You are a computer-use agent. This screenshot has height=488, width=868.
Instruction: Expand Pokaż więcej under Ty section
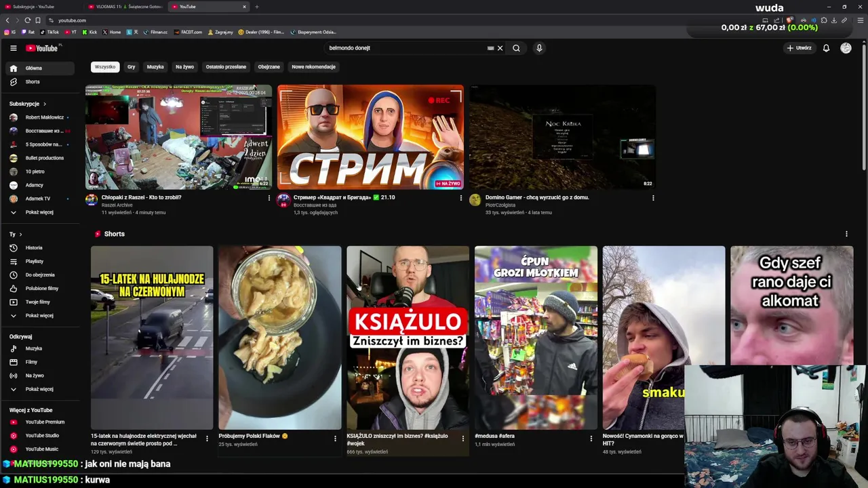tap(41, 315)
